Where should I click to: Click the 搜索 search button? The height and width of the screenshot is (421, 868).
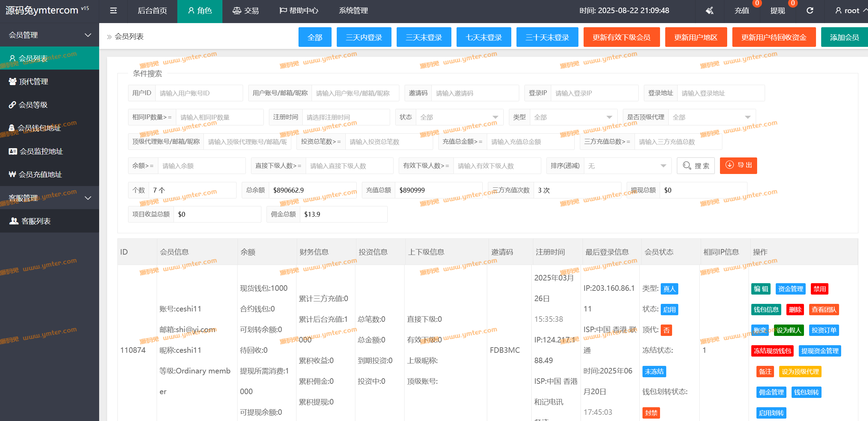(x=696, y=166)
